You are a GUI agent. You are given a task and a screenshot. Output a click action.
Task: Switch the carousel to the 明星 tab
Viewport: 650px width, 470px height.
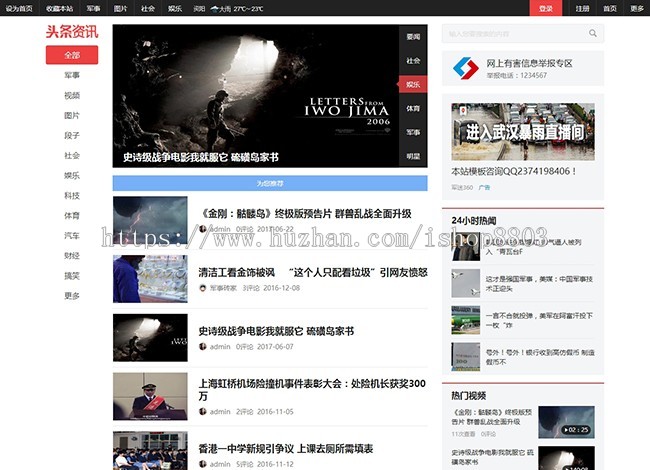[x=413, y=156]
